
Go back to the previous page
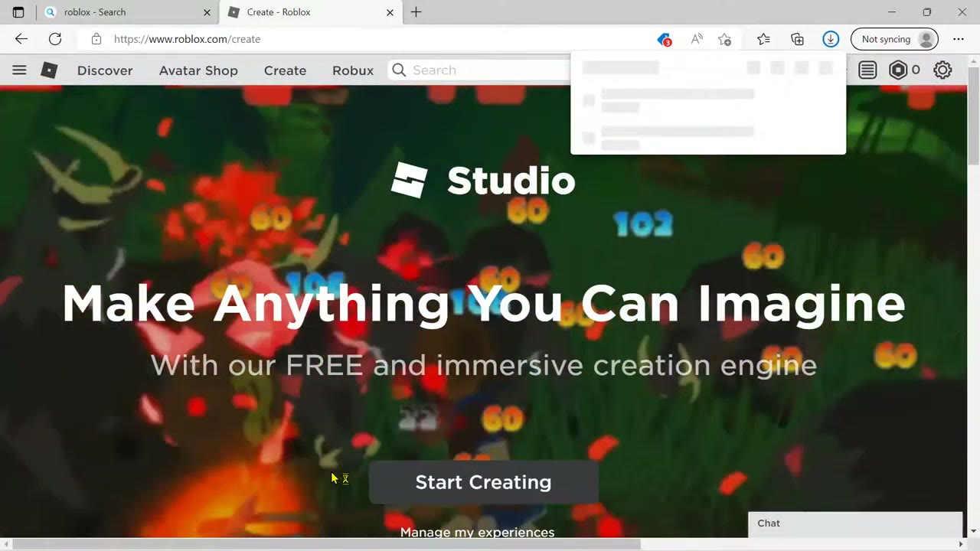(21, 39)
